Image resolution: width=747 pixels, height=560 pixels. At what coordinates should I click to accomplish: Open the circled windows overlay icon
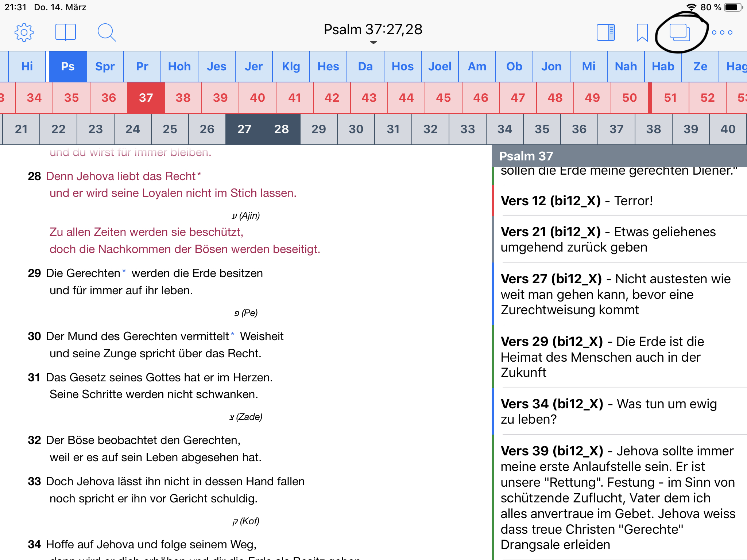(680, 32)
